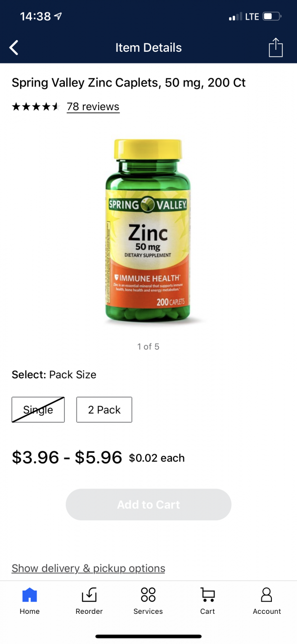
Task: Open the share icon
Action: click(275, 48)
